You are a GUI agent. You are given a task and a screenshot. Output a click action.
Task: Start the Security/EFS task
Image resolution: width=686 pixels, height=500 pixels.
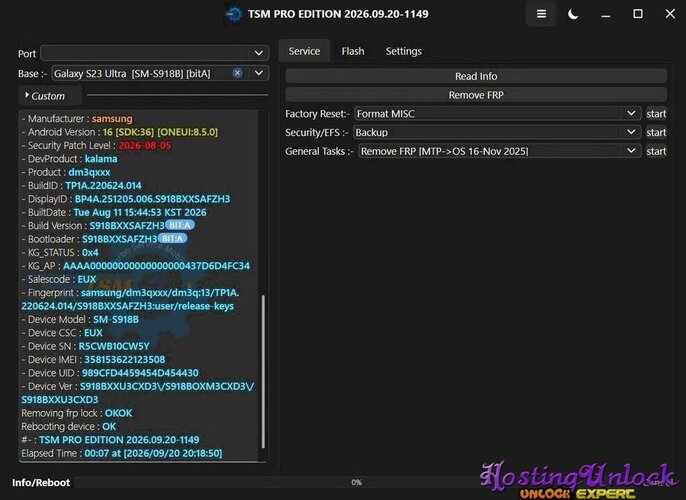(x=656, y=133)
